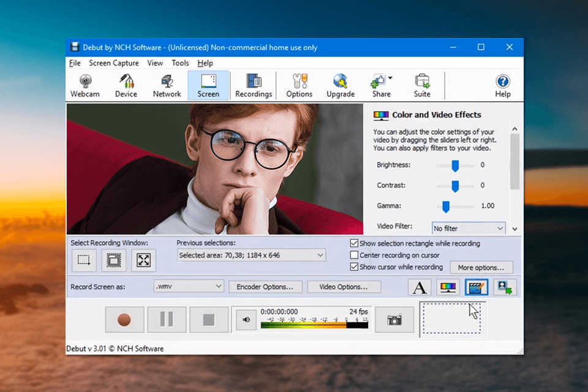This screenshot has height=392, width=588.
Task: Open the Screen Capture menu
Action: click(x=114, y=62)
